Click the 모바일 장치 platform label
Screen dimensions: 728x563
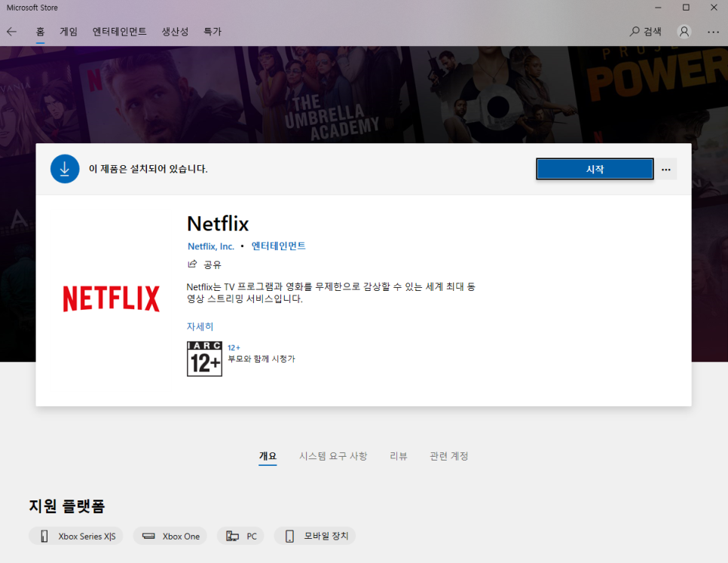pos(326,536)
